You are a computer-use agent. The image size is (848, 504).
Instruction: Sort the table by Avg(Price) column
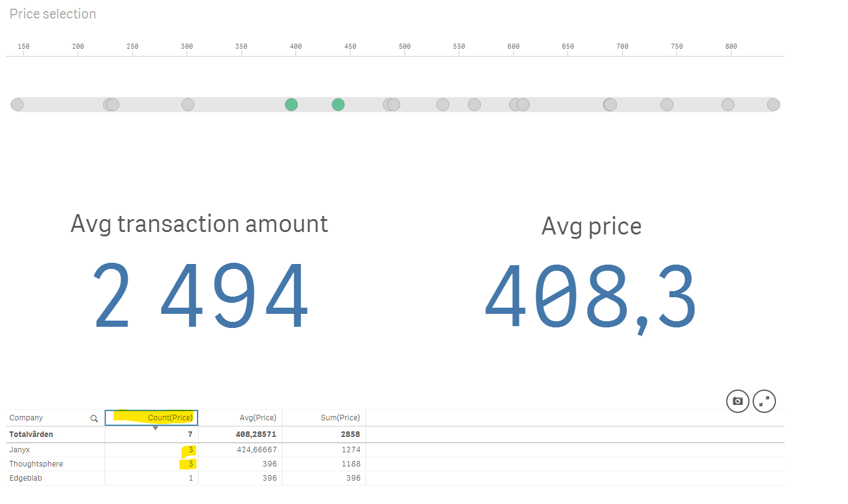(x=258, y=418)
